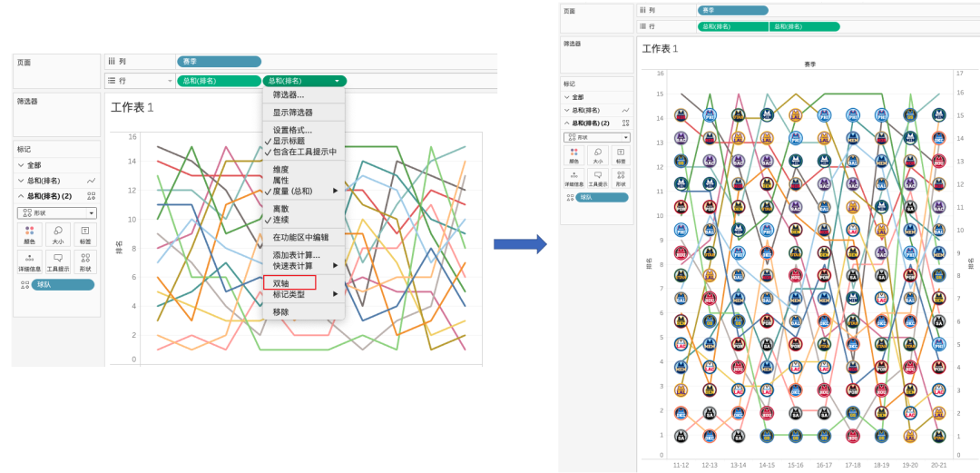
Task: Collapse 总和(排名) (2) marks section in right window
Action: coord(567,123)
